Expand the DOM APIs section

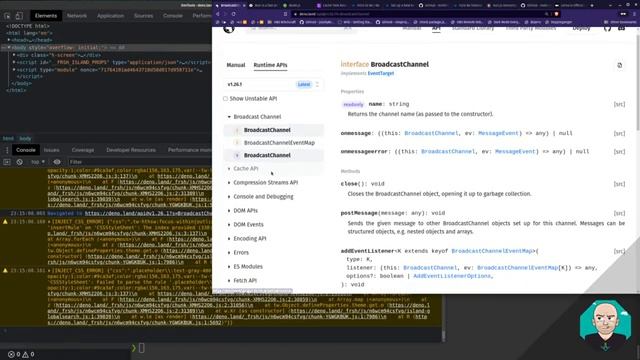coord(229,211)
